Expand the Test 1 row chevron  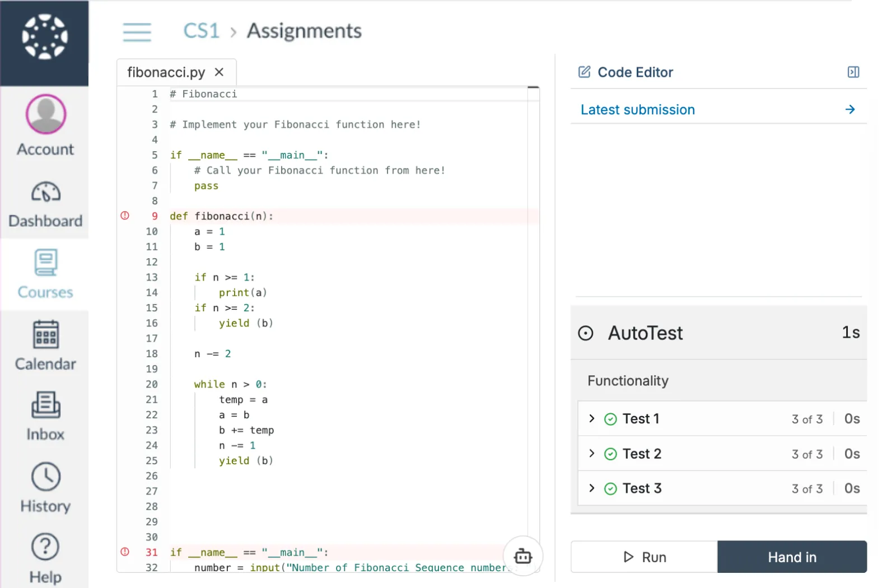tap(592, 418)
